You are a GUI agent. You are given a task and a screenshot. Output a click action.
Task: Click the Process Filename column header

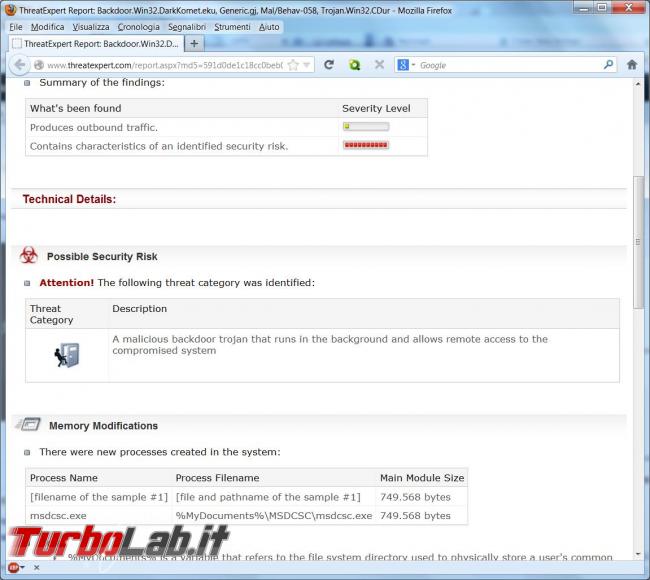[217, 478]
